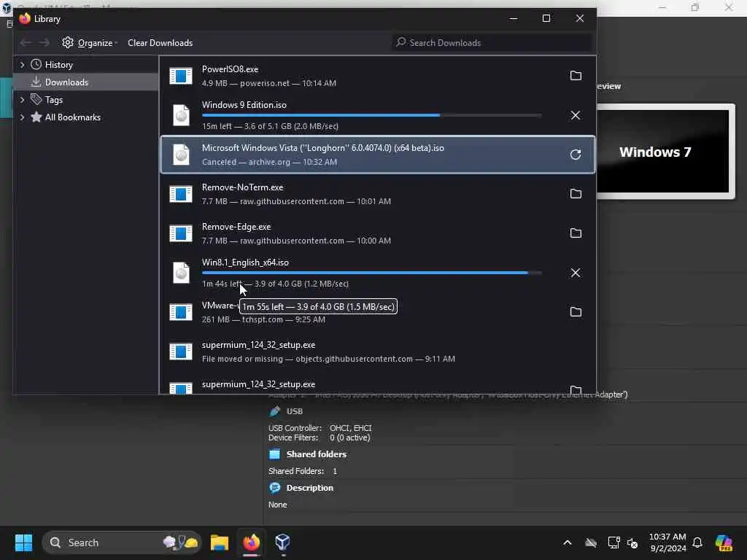Image resolution: width=747 pixels, height=560 pixels.
Task: Click the PowerISO8.exe file icon
Action: 181,76
